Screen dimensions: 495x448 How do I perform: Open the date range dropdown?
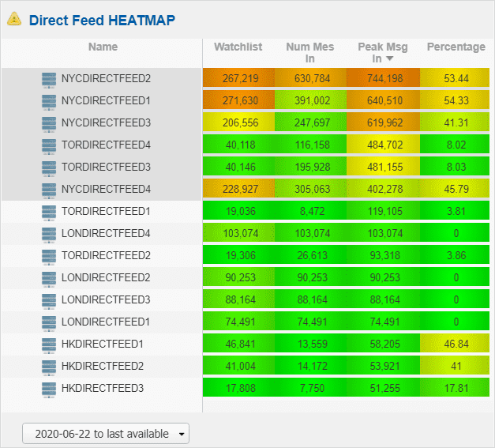106,434
